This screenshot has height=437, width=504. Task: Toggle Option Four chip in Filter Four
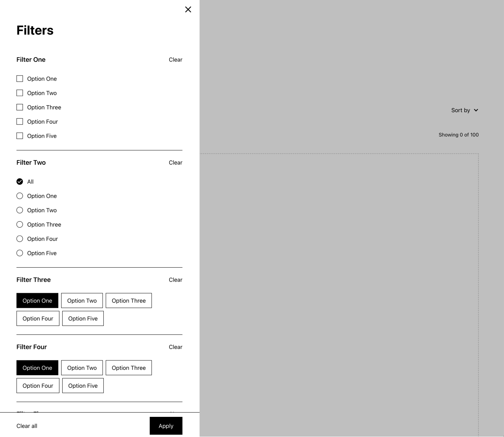(x=38, y=386)
